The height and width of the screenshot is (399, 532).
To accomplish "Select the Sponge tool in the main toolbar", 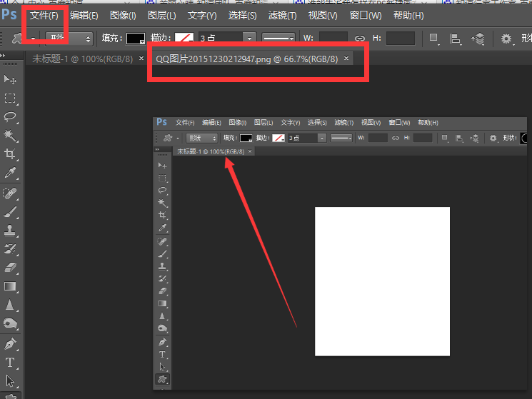I will click(x=10, y=323).
